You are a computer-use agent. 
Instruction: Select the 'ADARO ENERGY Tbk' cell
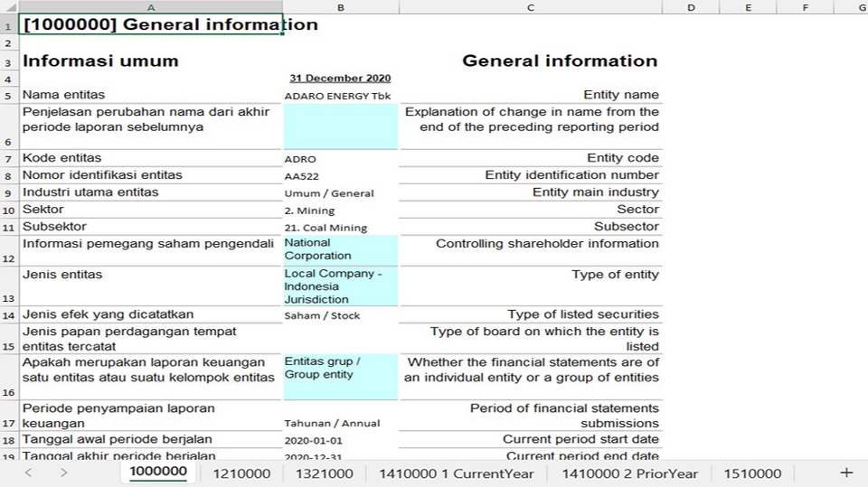(341, 95)
